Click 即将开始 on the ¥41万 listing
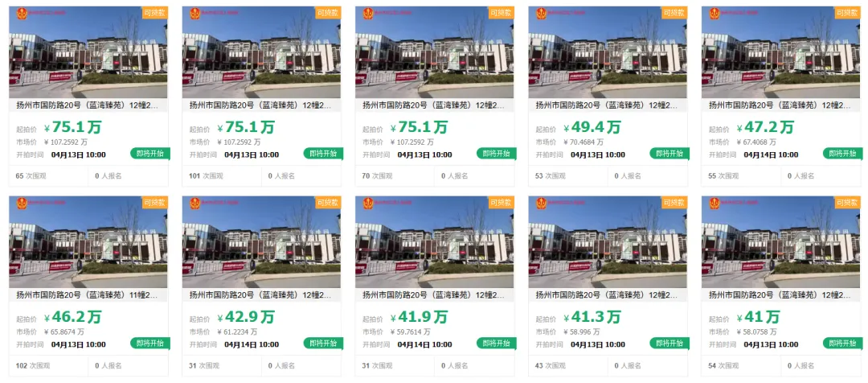This screenshot has height=383, width=868. point(842,344)
